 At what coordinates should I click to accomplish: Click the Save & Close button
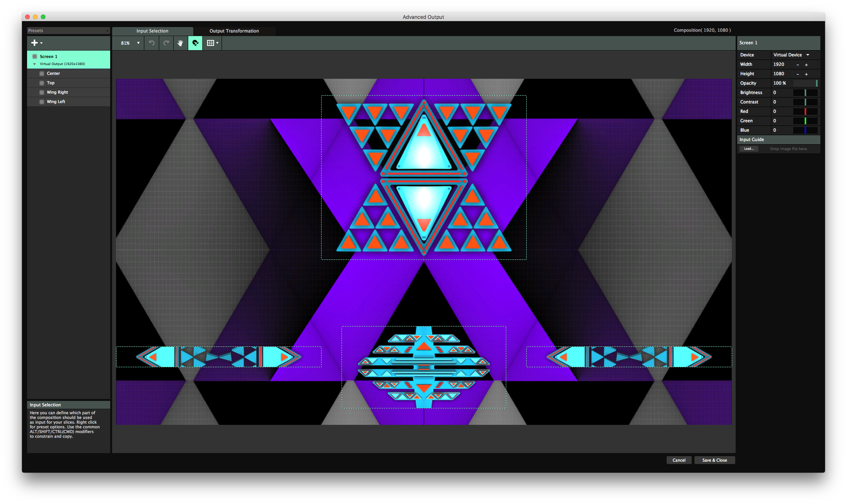pos(714,460)
